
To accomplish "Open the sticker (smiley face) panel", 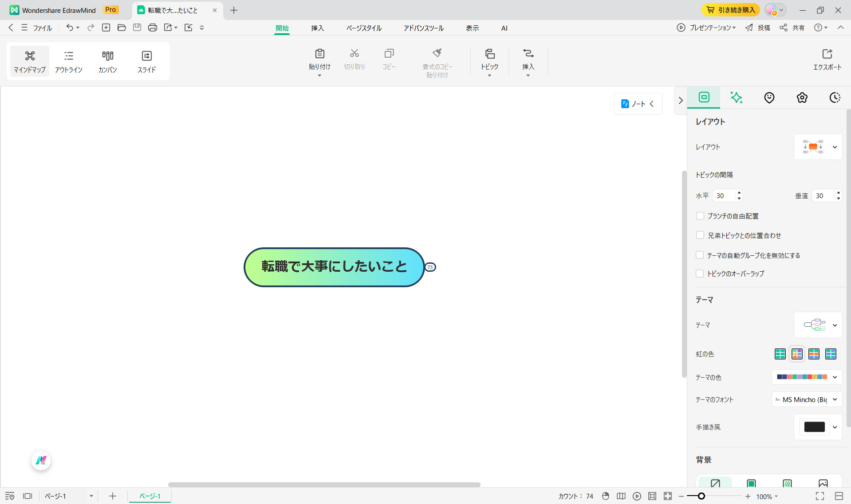I will click(769, 98).
